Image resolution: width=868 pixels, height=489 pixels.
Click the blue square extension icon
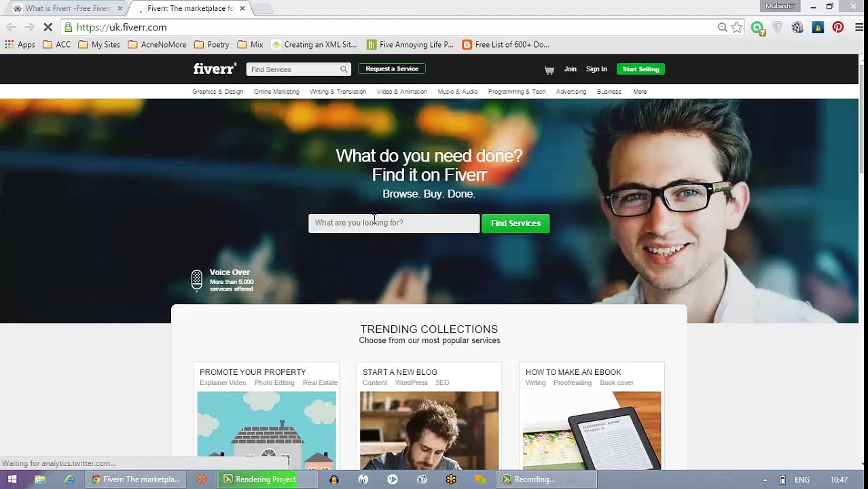818,27
